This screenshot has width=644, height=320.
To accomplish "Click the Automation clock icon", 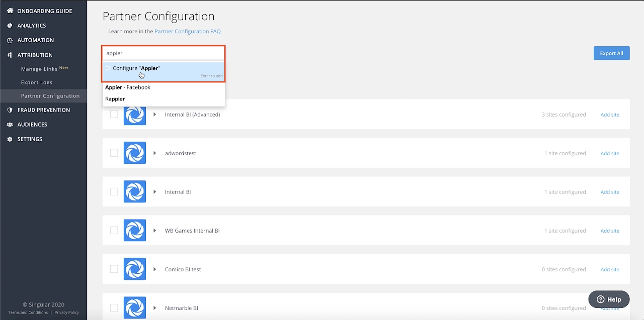I will point(10,40).
